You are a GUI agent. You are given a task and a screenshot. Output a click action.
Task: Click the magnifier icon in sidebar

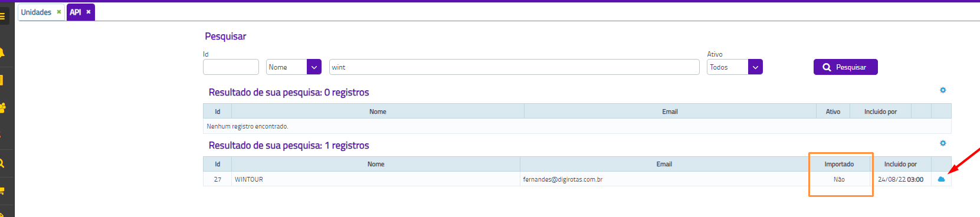click(2, 163)
